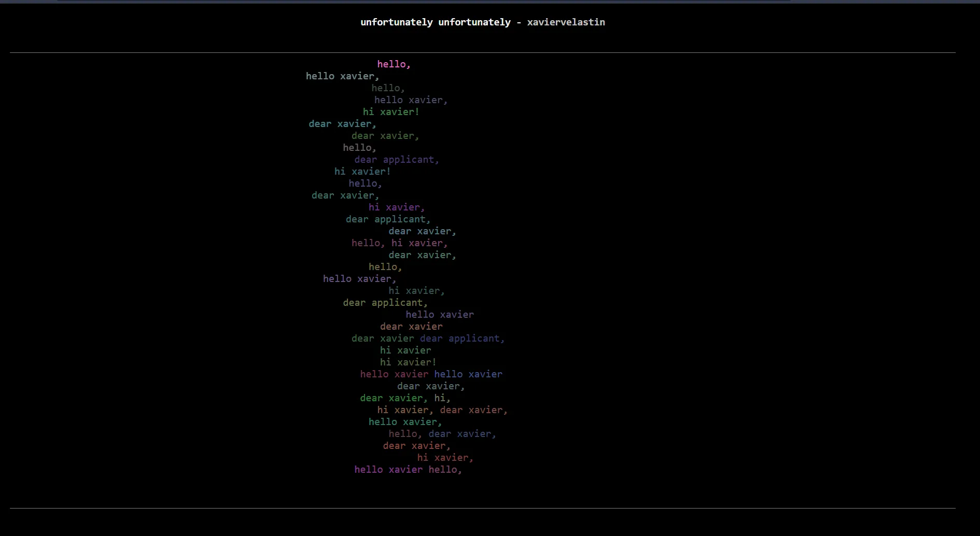Click the trailing 'hello,' ending the final line

coord(445,470)
